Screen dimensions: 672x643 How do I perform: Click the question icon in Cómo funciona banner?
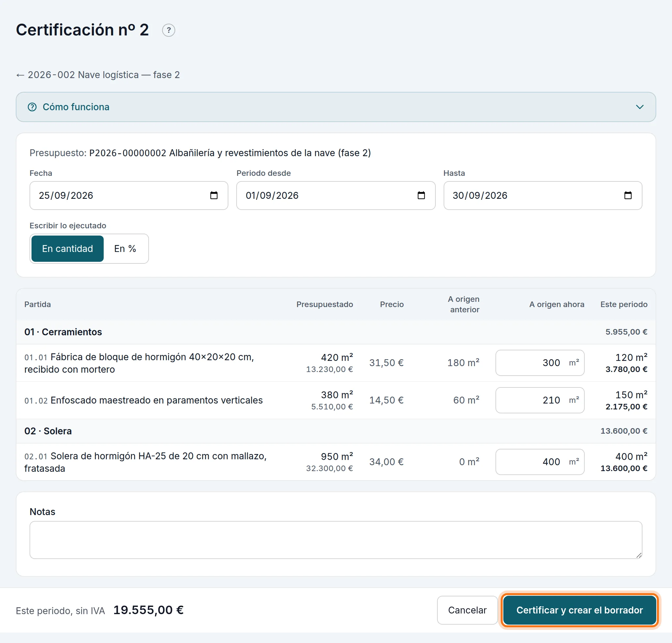pos(32,107)
